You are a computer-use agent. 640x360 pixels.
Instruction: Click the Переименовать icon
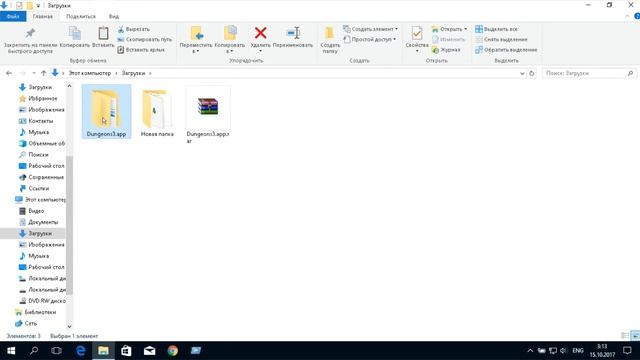point(293,33)
